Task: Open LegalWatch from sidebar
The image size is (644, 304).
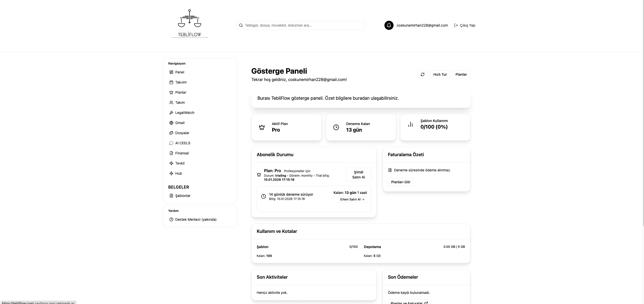Action: [x=185, y=113]
